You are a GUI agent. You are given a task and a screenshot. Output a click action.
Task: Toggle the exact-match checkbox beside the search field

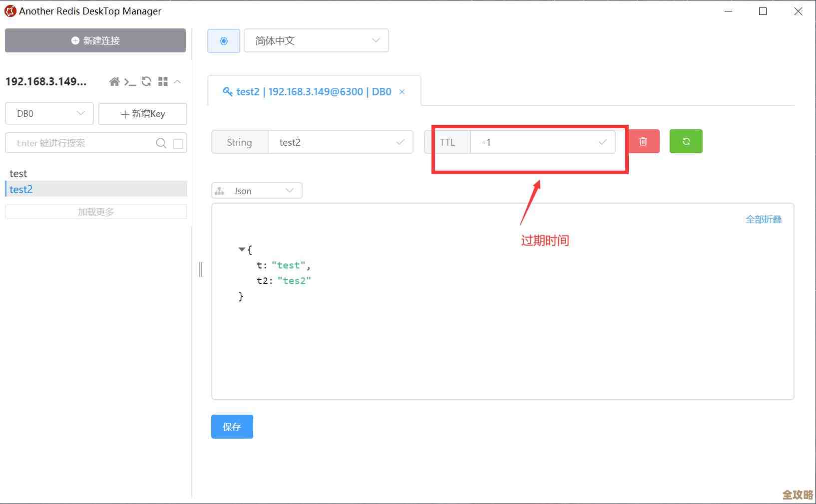click(178, 143)
